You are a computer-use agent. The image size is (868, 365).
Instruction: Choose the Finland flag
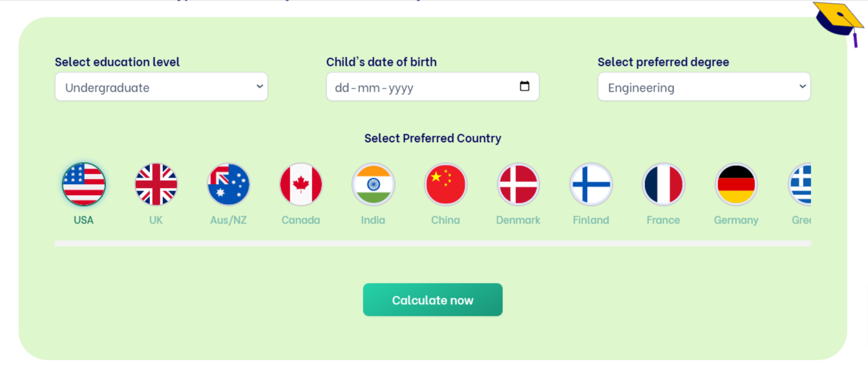click(x=591, y=185)
